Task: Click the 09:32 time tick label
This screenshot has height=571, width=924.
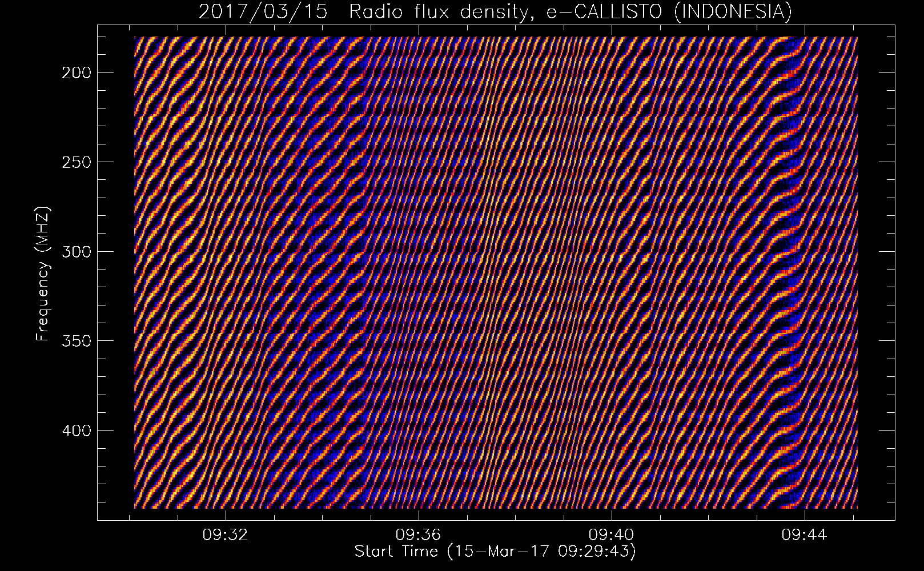Action: pyautogui.click(x=226, y=535)
